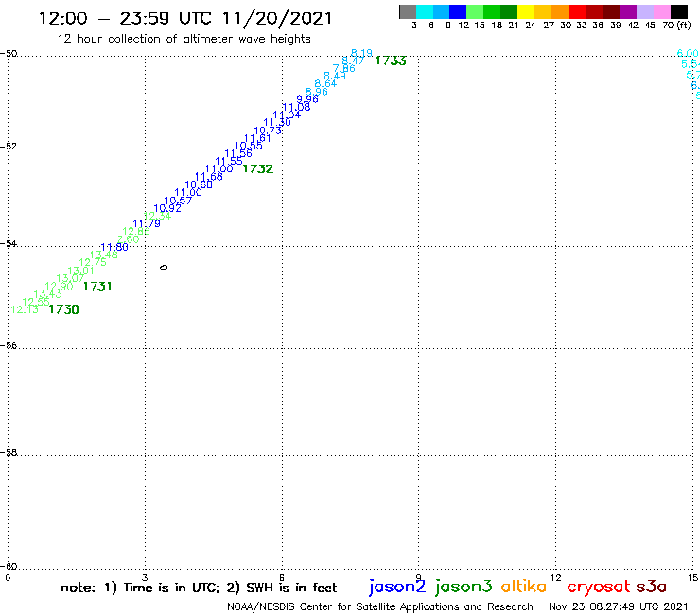
Task: Select the 12.34 green wave height value
Action: [157, 216]
